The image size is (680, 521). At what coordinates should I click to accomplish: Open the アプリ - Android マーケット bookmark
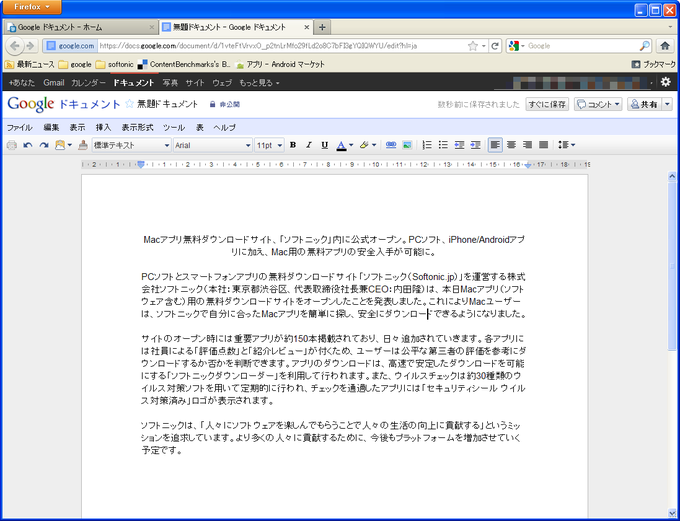point(280,65)
